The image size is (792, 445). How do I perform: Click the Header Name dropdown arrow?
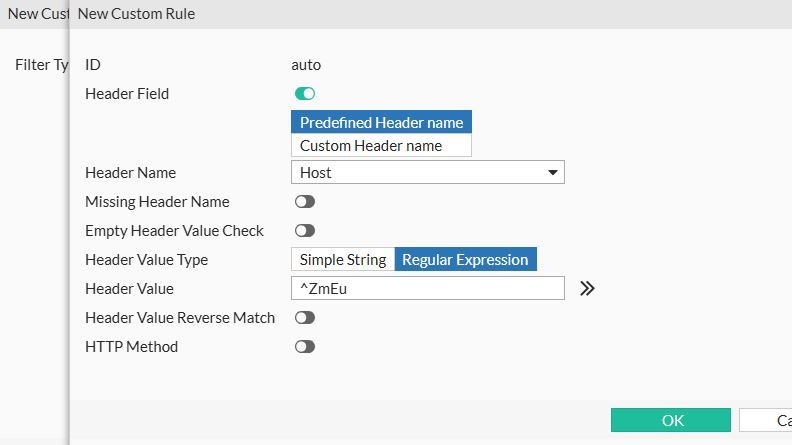[x=553, y=173]
